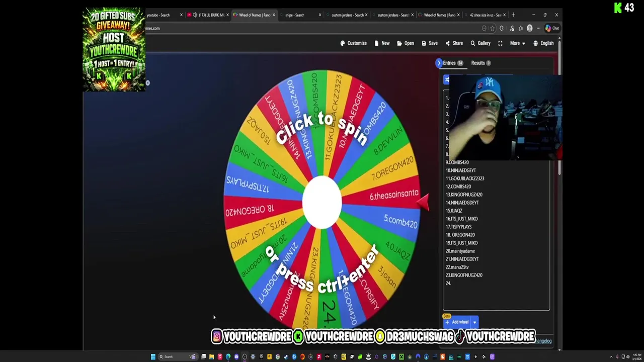Screen dimensions: 644x362
Task: Click entry 18. OREGON420 in the list
Action: point(460,235)
